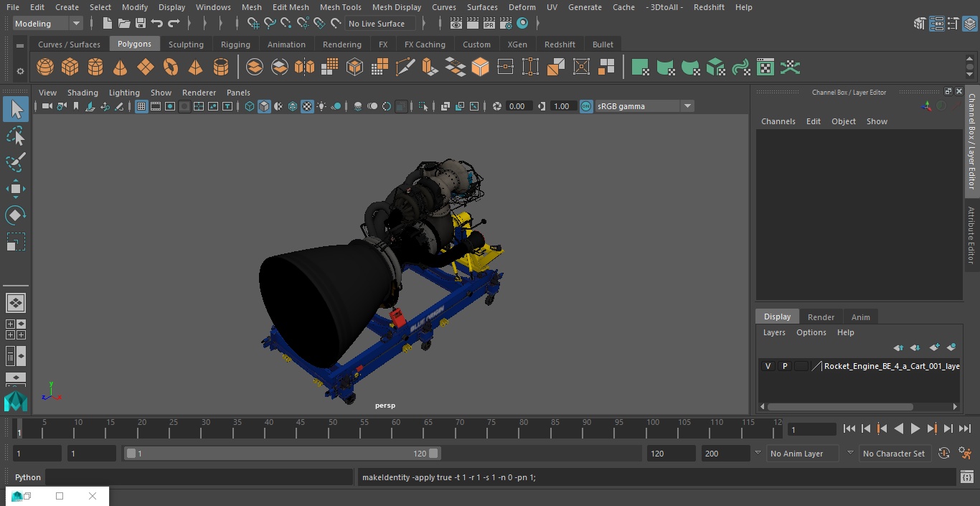Click the Select tool arrow

[16, 109]
